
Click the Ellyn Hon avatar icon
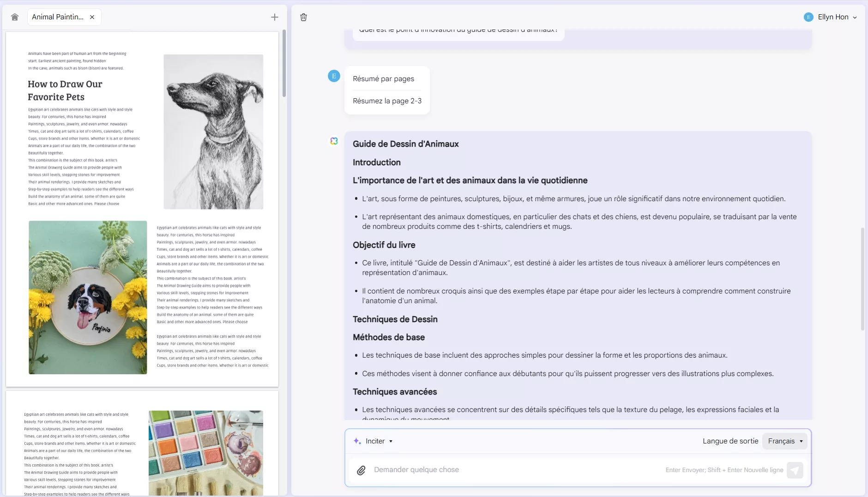click(x=808, y=17)
